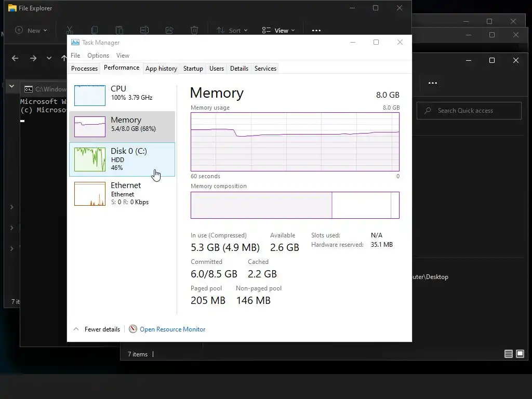Click the back arrow in File Explorer
Viewport: 532px width, 399px height.
(x=15, y=58)
